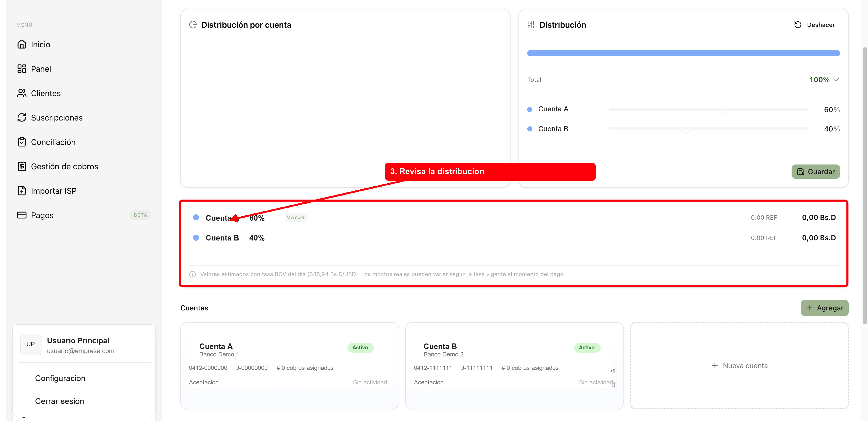Screen dimensions: 868x421
Task: Click the undo arrow icon of Deshacer
Action: [x=798, y=25]
